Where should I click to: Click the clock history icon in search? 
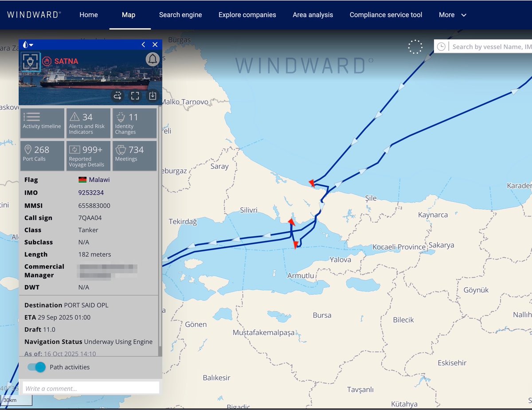pos(441,47)
